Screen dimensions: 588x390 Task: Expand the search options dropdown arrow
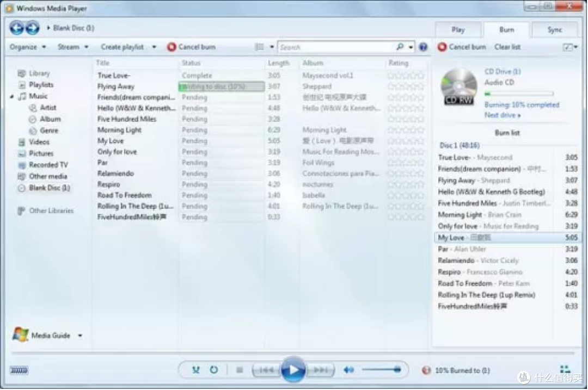pos(411,47)
